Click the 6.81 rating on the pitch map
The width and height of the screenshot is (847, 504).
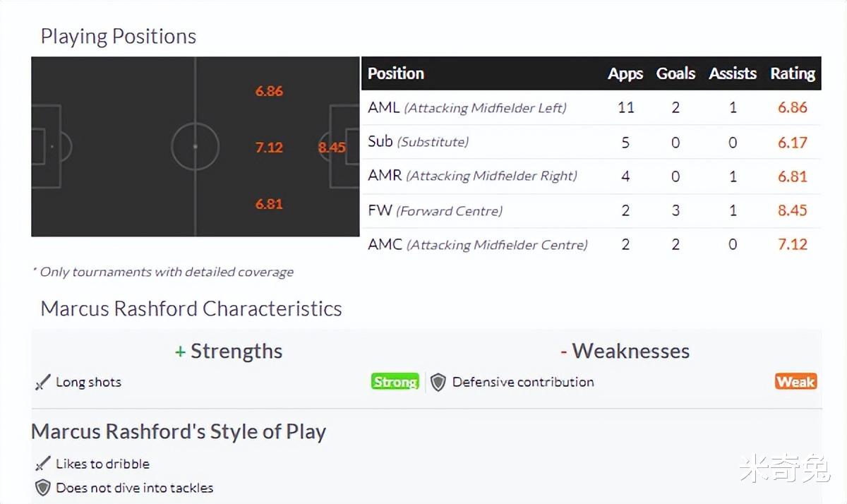269,204
